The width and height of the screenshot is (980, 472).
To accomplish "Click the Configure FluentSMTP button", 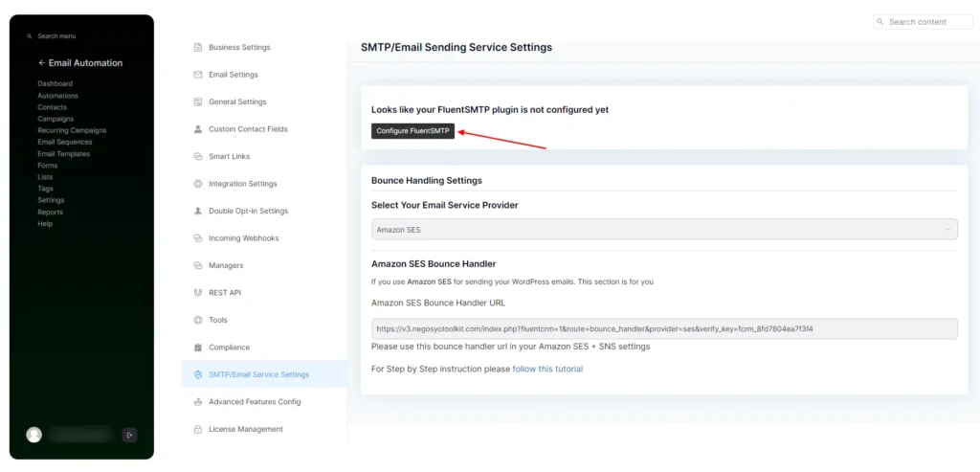I will click(412, 131).
